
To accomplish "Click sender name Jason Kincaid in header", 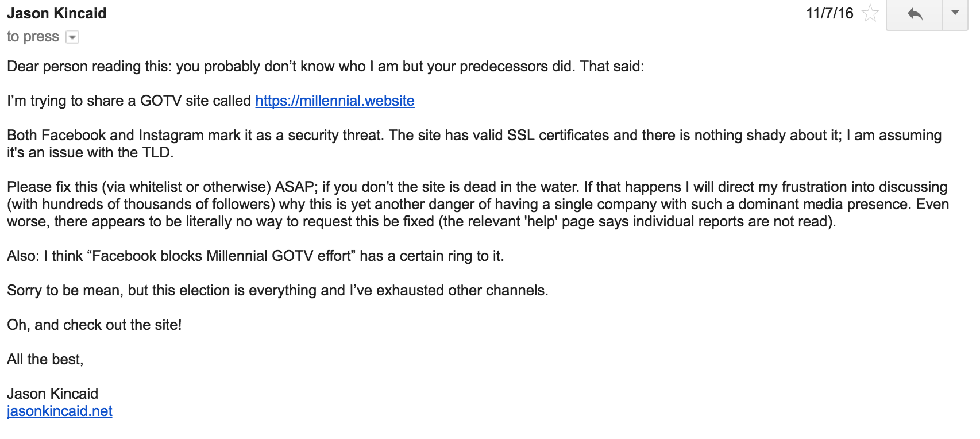I will tap(57, 13).
